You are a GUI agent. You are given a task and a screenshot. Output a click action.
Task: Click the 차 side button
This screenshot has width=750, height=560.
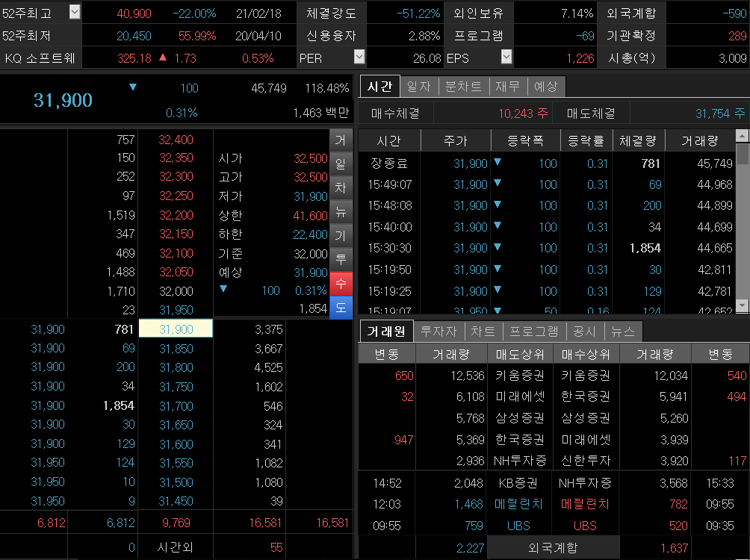[x=341, y=188]
